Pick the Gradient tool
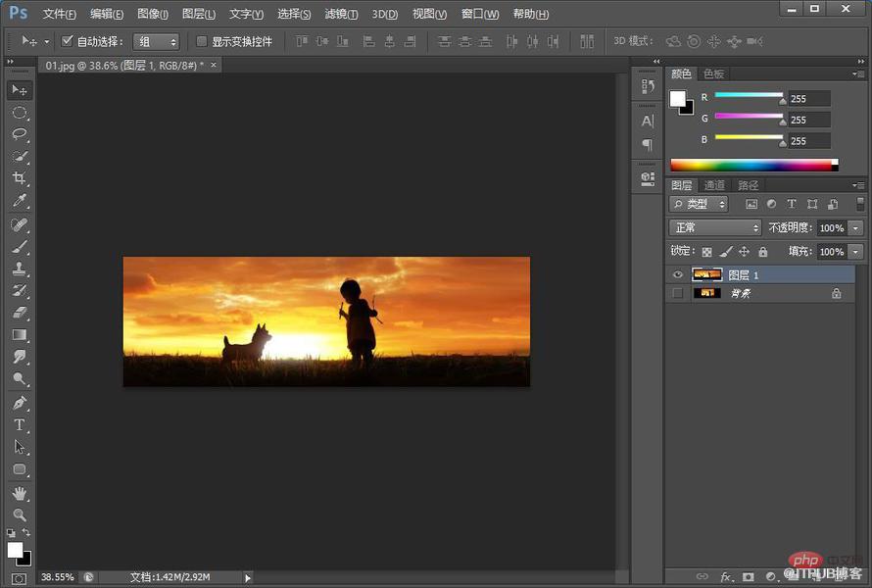Viewport: 872px width, 588px height. 20,335
